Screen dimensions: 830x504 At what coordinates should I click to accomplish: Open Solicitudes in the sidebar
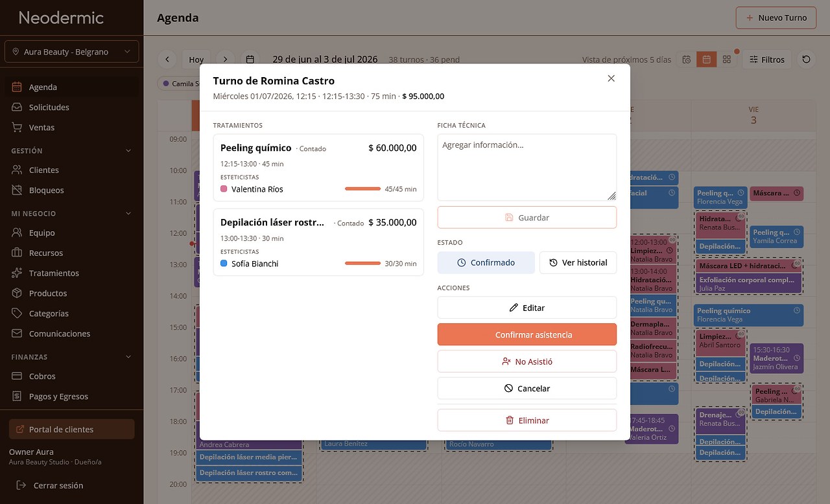coord(71,108)
